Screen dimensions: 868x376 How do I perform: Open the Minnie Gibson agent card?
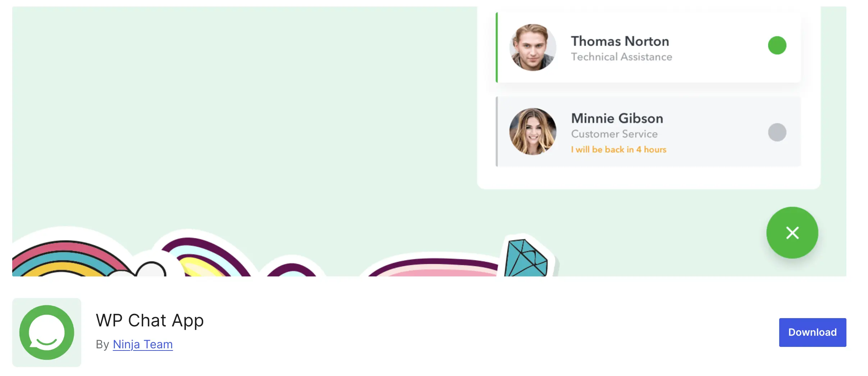[648, 132]
